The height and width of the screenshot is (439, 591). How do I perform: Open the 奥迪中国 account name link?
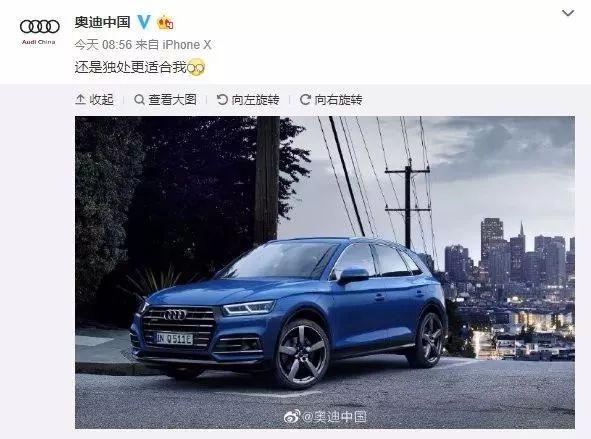[x=103, y=22]
